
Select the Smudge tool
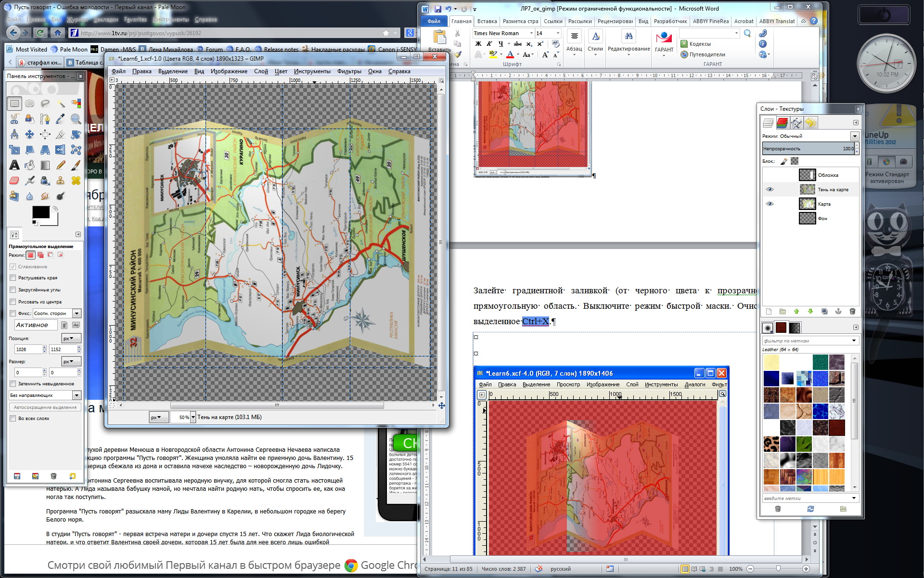[45, 196]
